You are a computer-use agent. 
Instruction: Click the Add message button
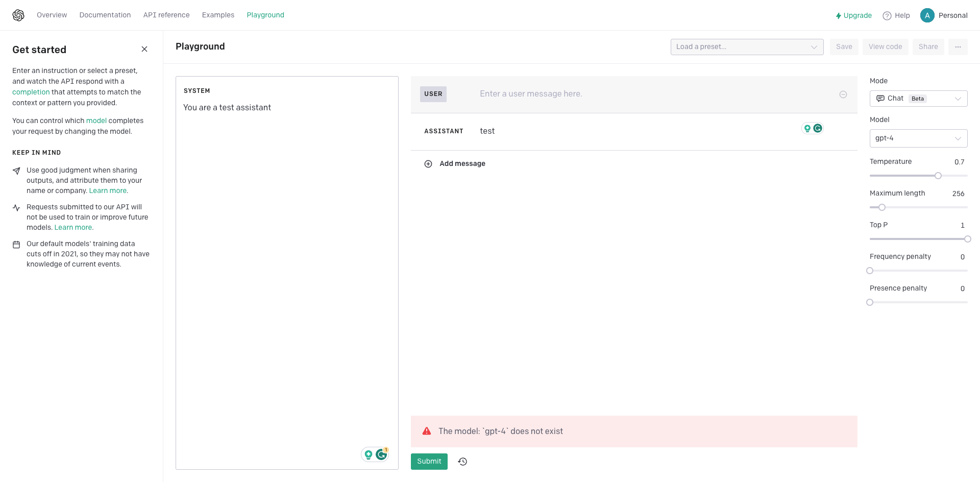point(455,164)
